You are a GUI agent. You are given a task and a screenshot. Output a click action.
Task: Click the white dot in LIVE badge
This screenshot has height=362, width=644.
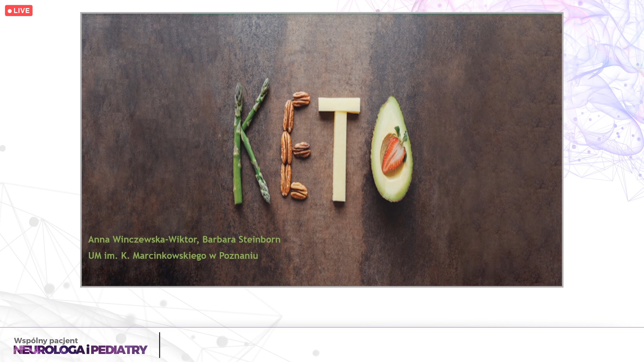click(x=10, y=11)
